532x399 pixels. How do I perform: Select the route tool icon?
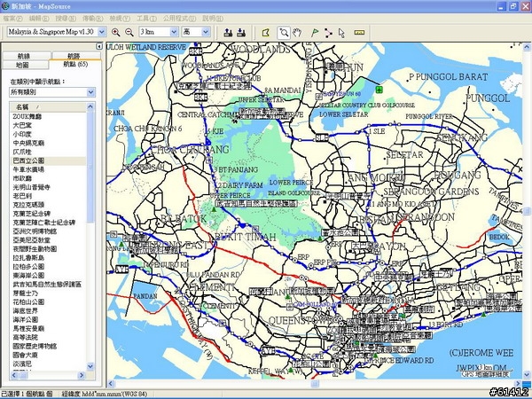coord(328,33)
